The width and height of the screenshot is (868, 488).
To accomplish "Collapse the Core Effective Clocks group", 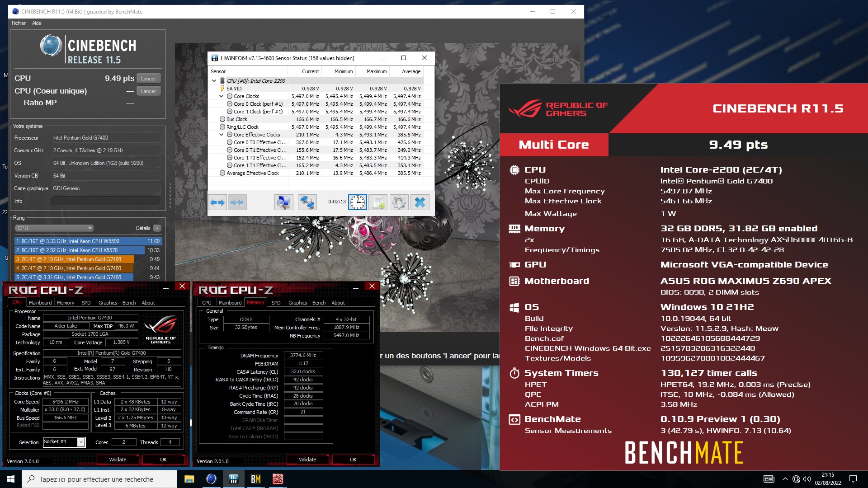I will coord(221,135).
